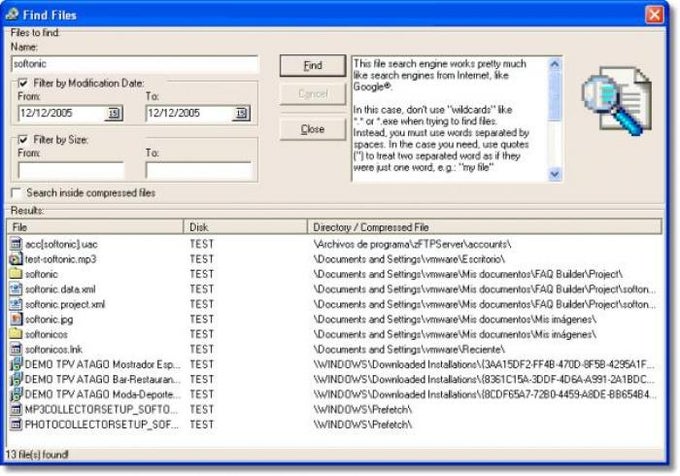Select the softonic.project.xml filename
Image resolution: width=680 pixels, height=476 pixels.
click(x=65, y=304)
